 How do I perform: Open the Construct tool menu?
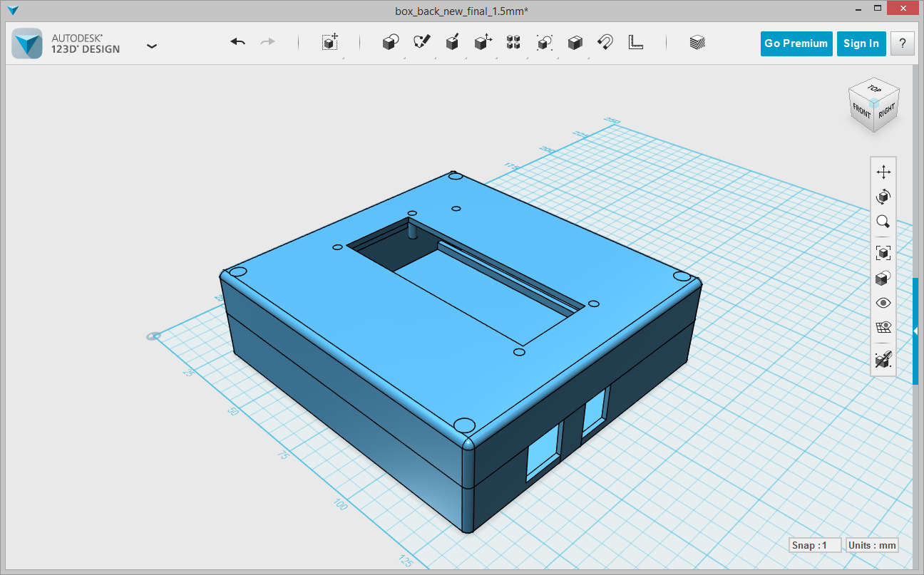click(452, 43)
